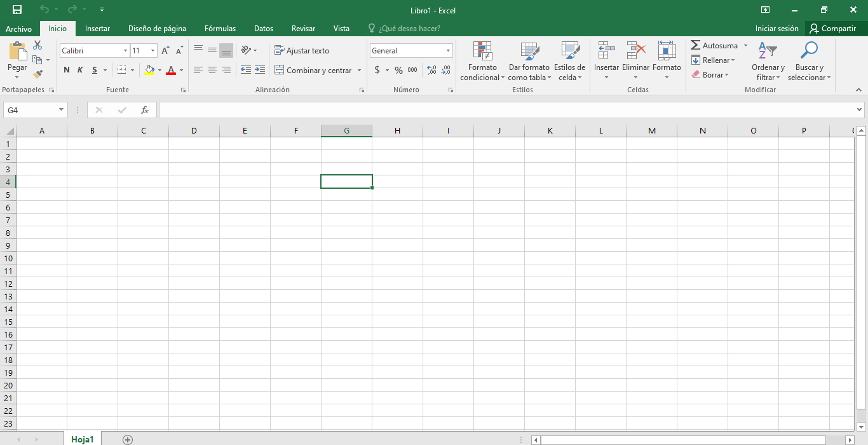Open the Name Box G4 dropdown arrow
The height and width of the screenshot is (445, 868).
(62, 110)
